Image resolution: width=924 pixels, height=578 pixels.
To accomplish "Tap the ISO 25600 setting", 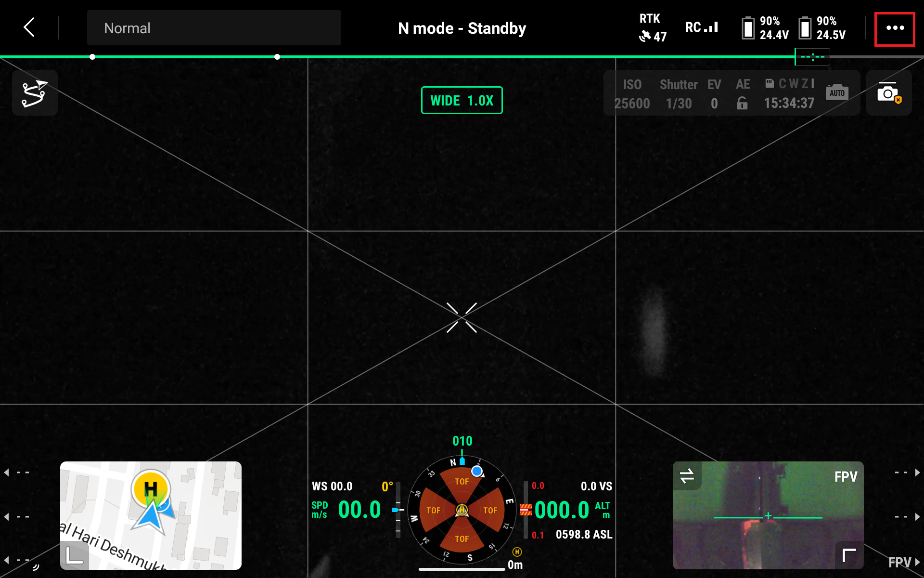I will tap(632, 94).
